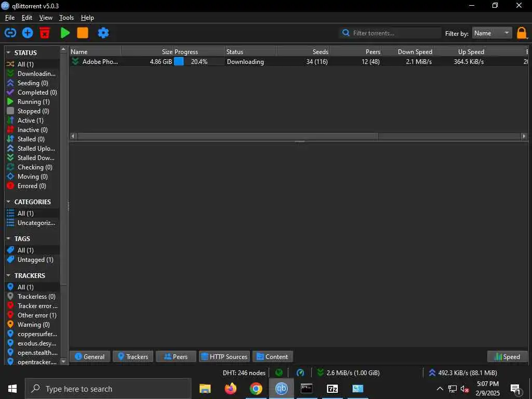Select the Stalled Downloading filter
This screenshot has height=399, width=532.
tap(32, 158)
